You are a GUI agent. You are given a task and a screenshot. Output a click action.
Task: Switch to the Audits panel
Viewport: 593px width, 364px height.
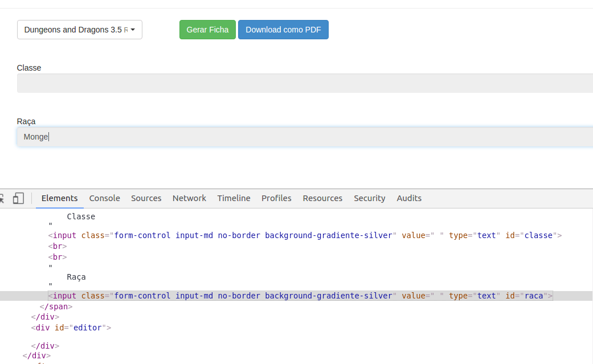pyautogui.click(x=409, y=198)
